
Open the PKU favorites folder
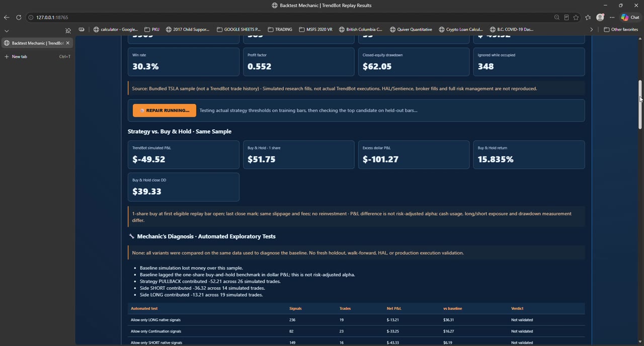click(x=152, y=29)
